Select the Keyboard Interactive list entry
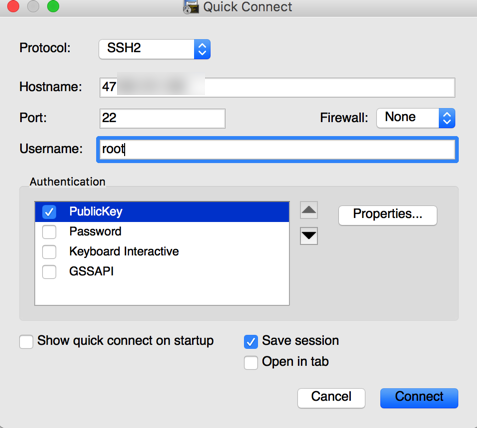The image size is (477, 428). point(162,251)
